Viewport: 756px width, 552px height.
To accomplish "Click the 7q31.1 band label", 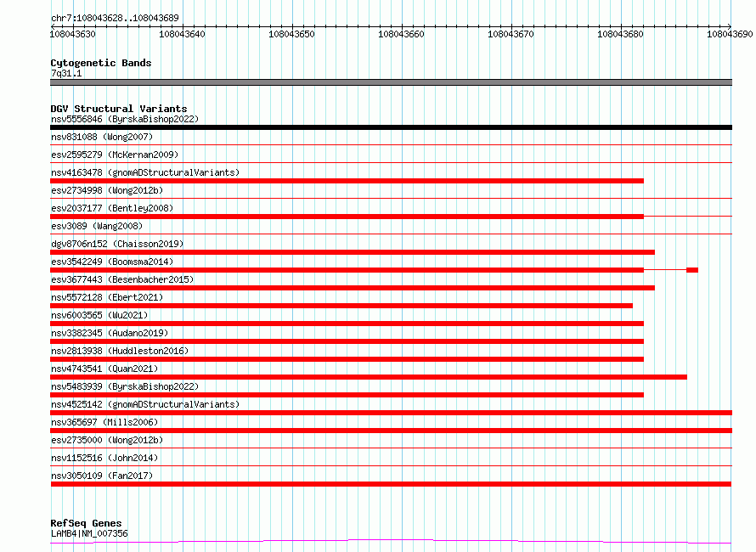I will pyautogui.click(x=66, y=73).
